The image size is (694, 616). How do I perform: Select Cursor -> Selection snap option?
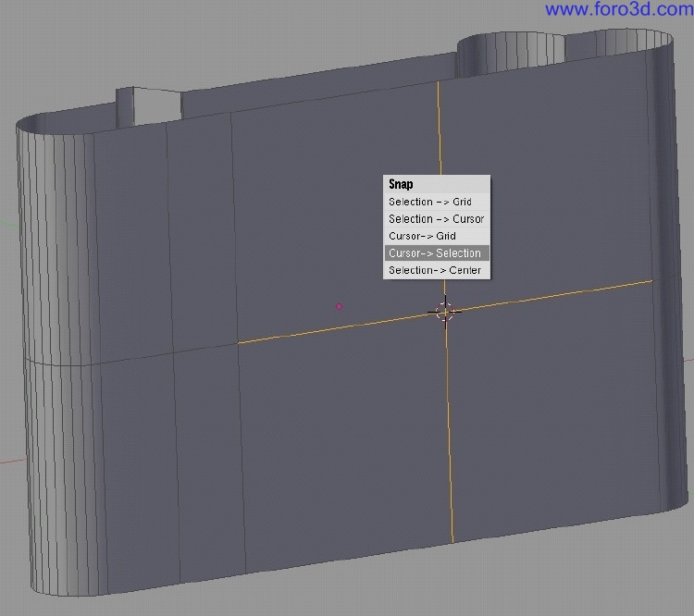tap(437, 253)
